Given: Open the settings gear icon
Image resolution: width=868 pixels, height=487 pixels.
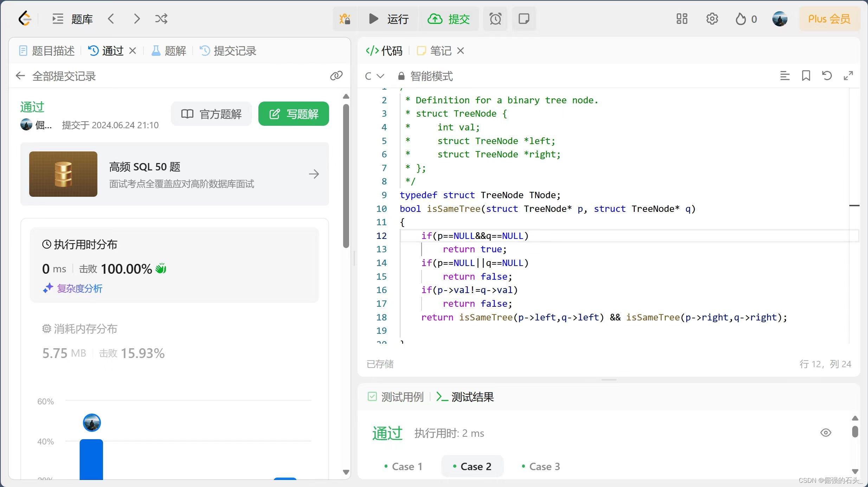Looking at the screenshot, I should 712,19.
